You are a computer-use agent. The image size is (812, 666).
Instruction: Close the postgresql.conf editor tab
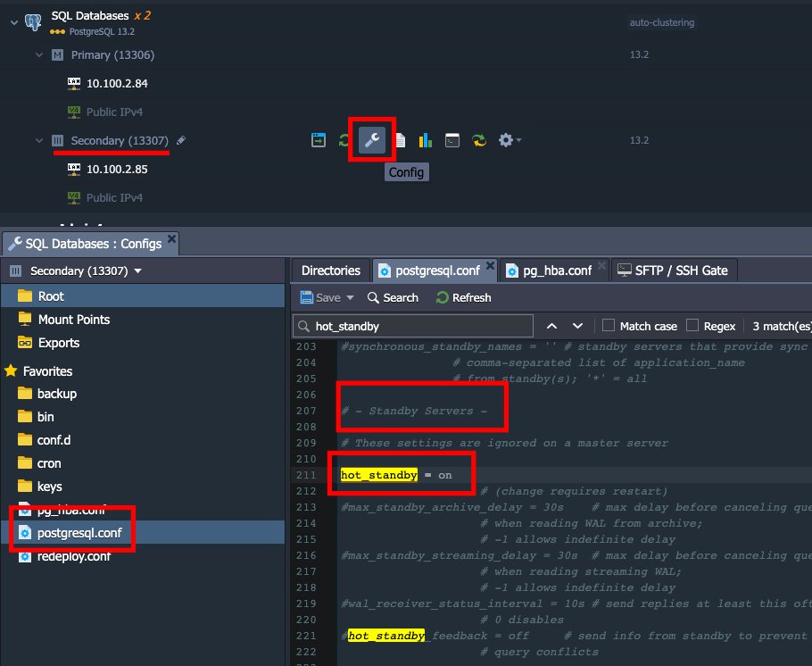pyautogui.click(x=490, y=266)
